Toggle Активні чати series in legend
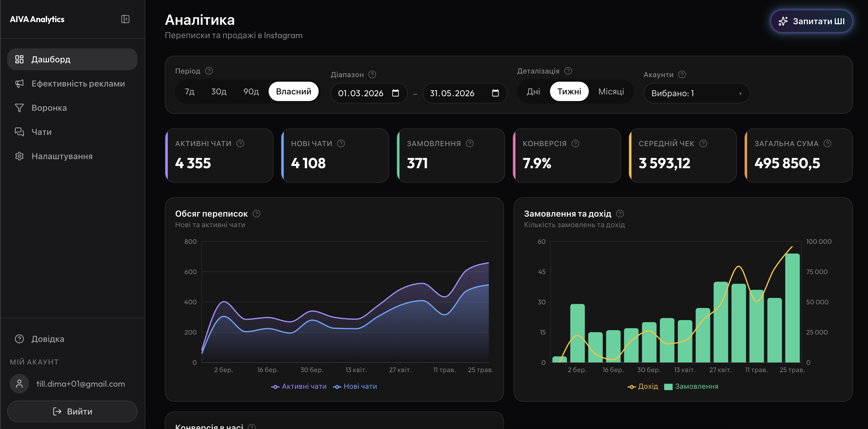Screen dimensions: 868x429 pyautogui.click(x=299, y=386)
